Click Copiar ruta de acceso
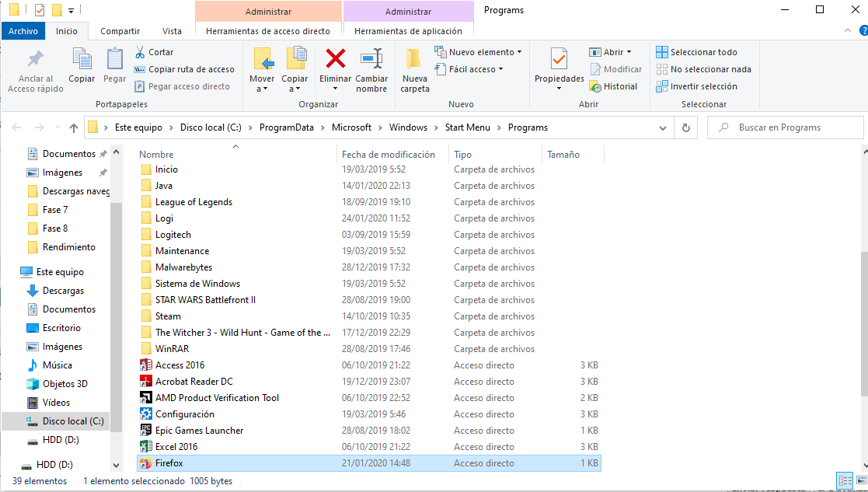 coord(185,69)
